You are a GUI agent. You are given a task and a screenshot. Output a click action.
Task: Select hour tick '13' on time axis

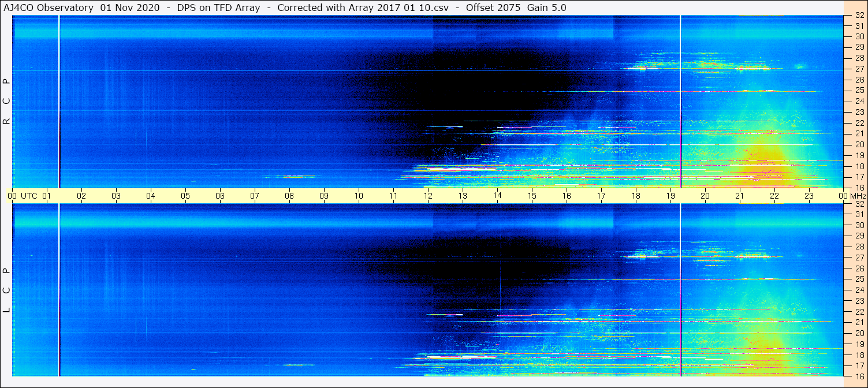tap(463, 196)
